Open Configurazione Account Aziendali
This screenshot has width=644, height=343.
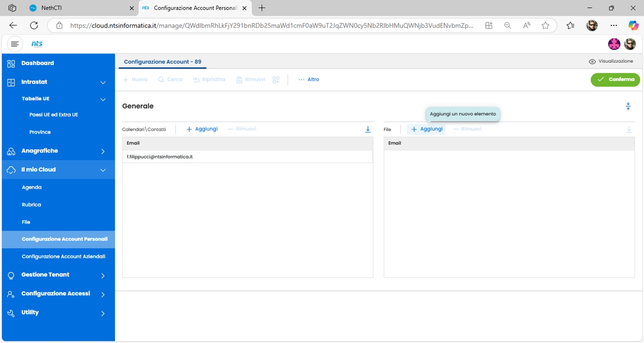[64, 257]
